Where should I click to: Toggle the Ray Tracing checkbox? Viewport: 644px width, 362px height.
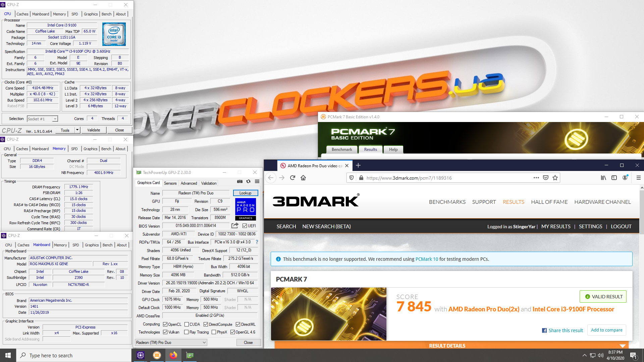coord(186,332)
